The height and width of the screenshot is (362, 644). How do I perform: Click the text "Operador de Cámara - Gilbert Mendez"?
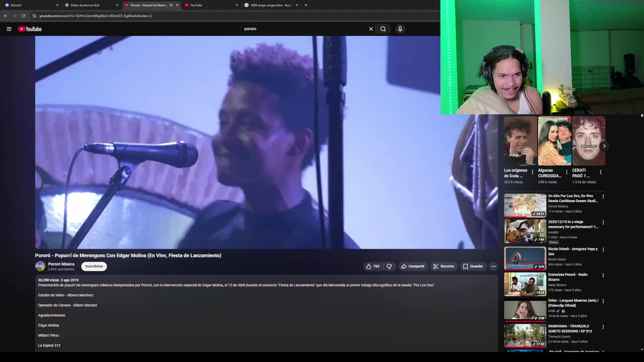tap(67, 305)
